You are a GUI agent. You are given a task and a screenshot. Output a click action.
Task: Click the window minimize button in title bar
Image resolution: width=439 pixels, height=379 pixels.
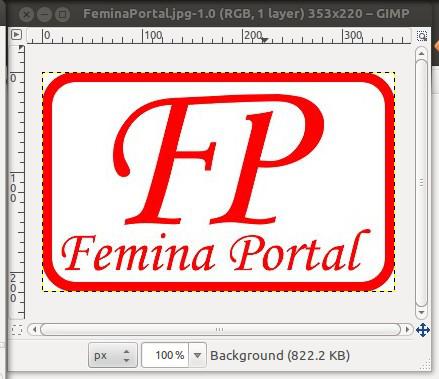[44, 14]
